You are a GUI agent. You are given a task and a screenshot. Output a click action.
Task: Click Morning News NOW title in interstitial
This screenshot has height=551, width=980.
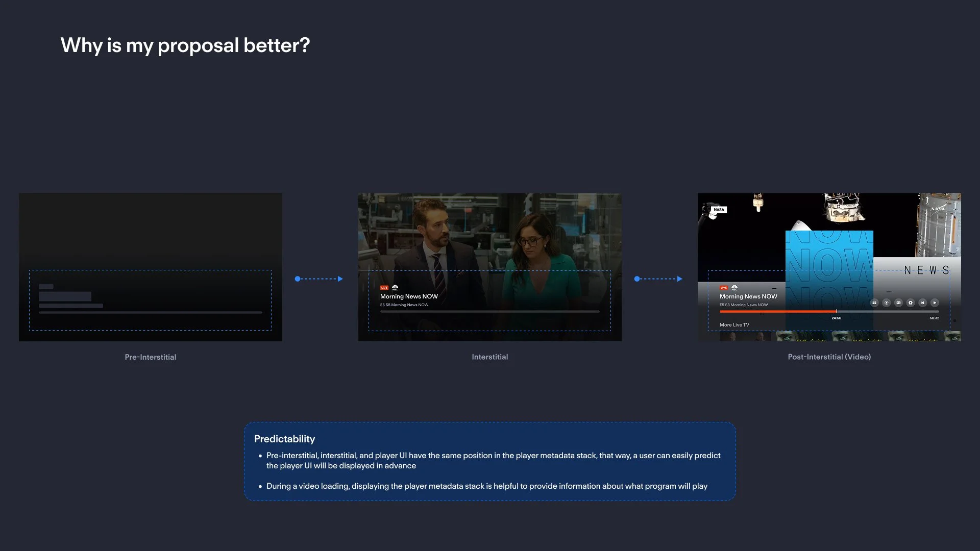coord(409,296)
